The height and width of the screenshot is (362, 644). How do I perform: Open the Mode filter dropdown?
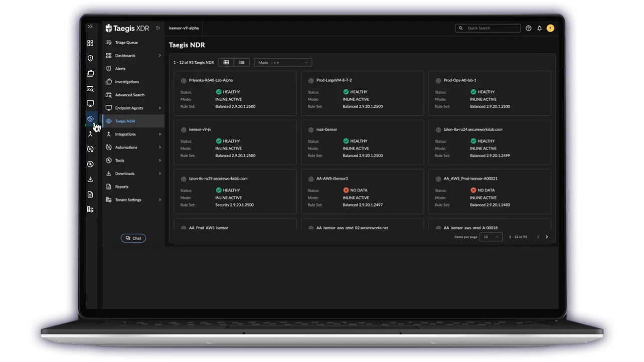click(x=283, y=63)
